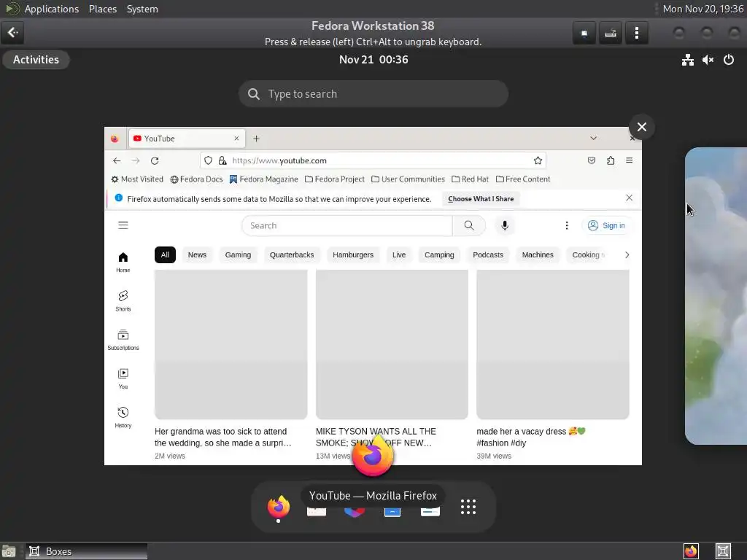Expand the list all tabs chevron
747x560 pixels.
point(593,138)
